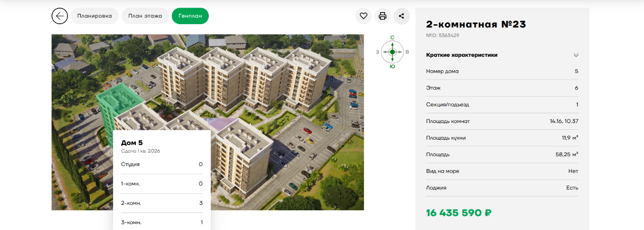The width and height of the screenshot is (644, 230).
Task: Click the south 'Ю' label on the compass
Action: [392, 67]
